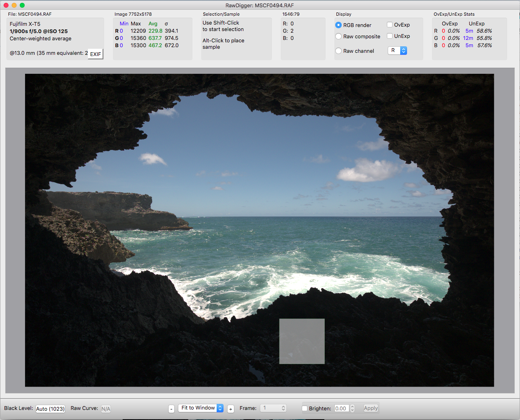Image resolution: width=520 pixels, height=420 pixels.
Task: Click the Brighten value stepper arrows
Action: pos(352,408)
